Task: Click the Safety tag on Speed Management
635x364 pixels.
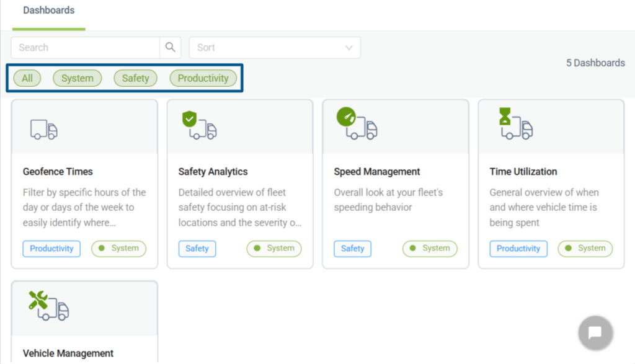Action: (352, 248)
